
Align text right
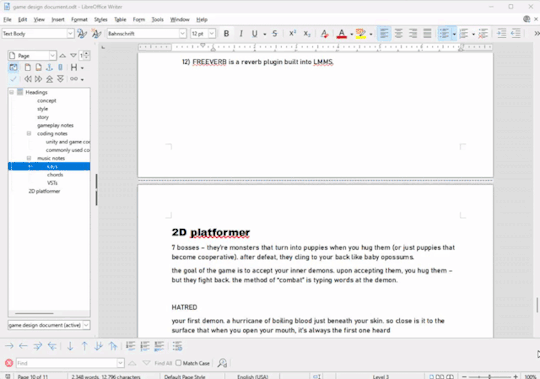click(413, 33)
